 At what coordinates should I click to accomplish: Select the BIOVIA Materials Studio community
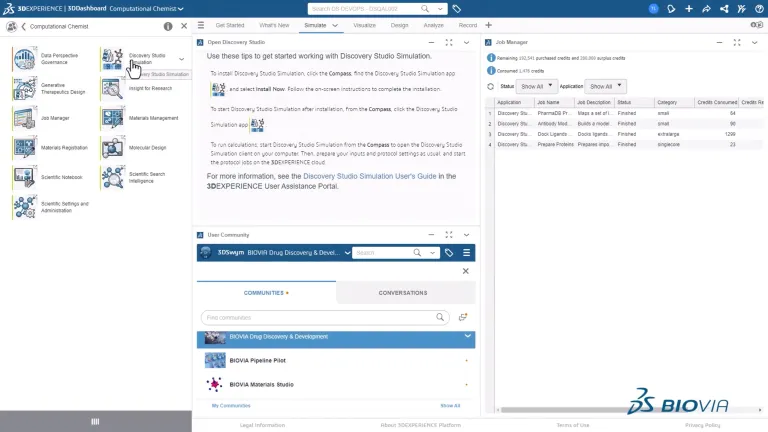point(336,384)
